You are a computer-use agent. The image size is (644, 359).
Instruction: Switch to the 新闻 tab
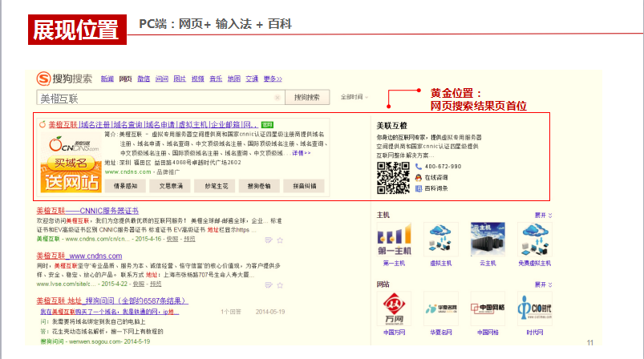107,79
